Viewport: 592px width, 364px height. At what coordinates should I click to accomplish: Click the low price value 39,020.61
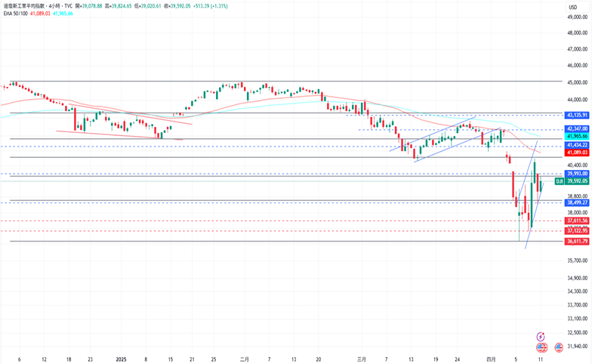click(150, 6)
